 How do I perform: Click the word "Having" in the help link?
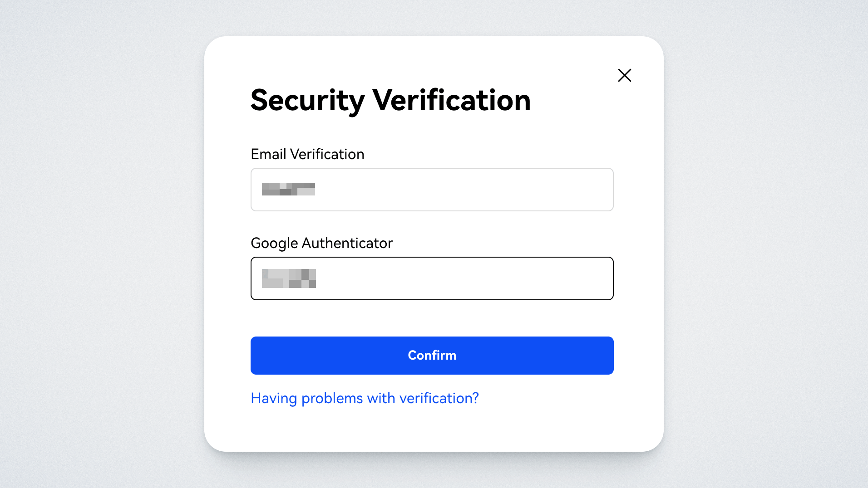click(274, 398)
